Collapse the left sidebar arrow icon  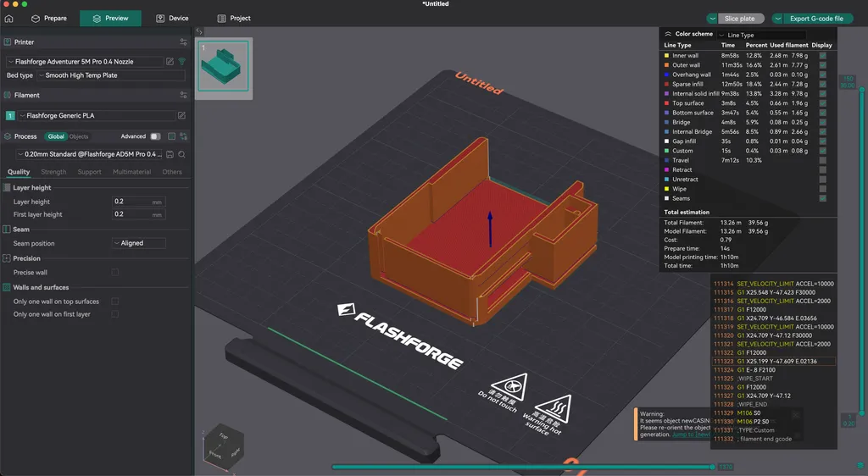point(199,31)
